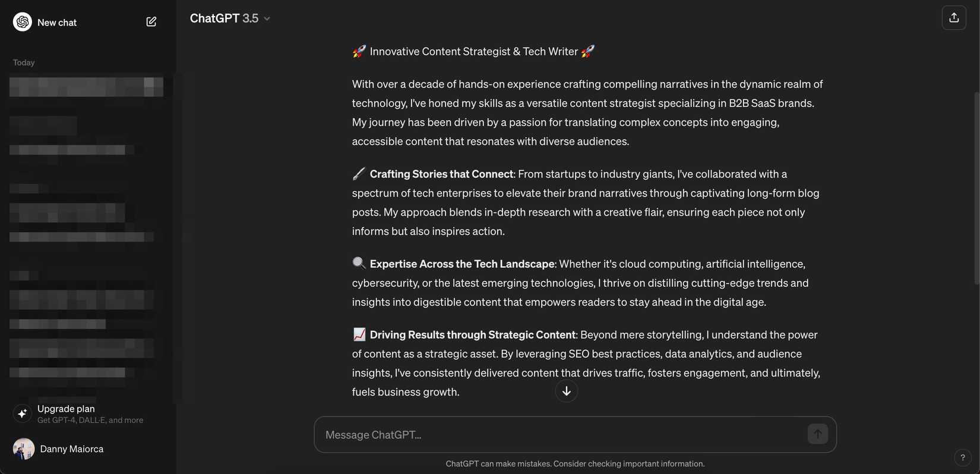The height and width of the screenshot is (474, 980).
Task: Click the "Get GPT-4, DALL·E, and more" subtitle
Action: [90, 421]
